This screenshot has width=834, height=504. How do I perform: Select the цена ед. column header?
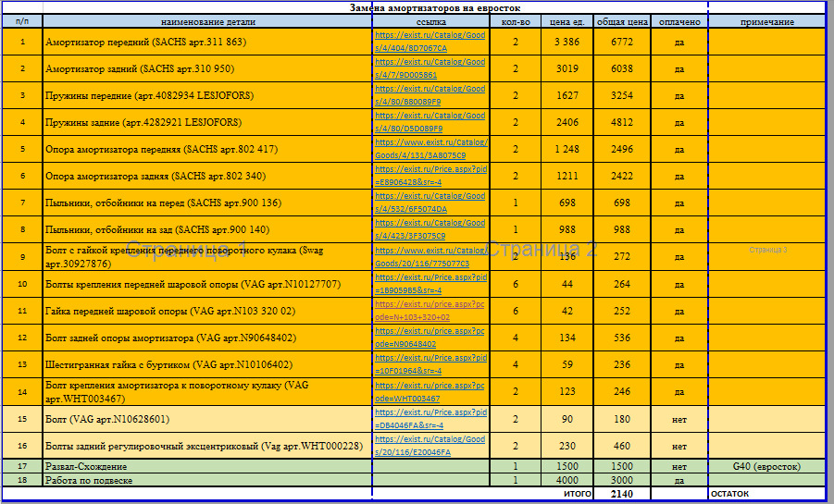pos(567,22)
